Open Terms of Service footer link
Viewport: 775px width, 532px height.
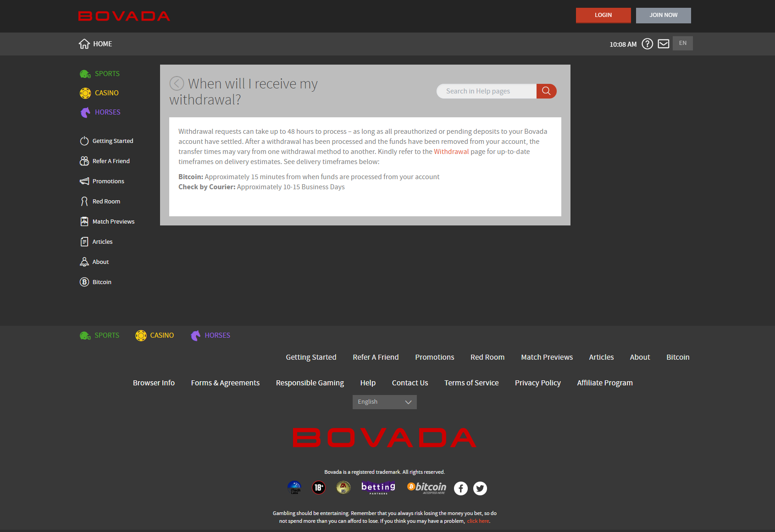(471, 383)
